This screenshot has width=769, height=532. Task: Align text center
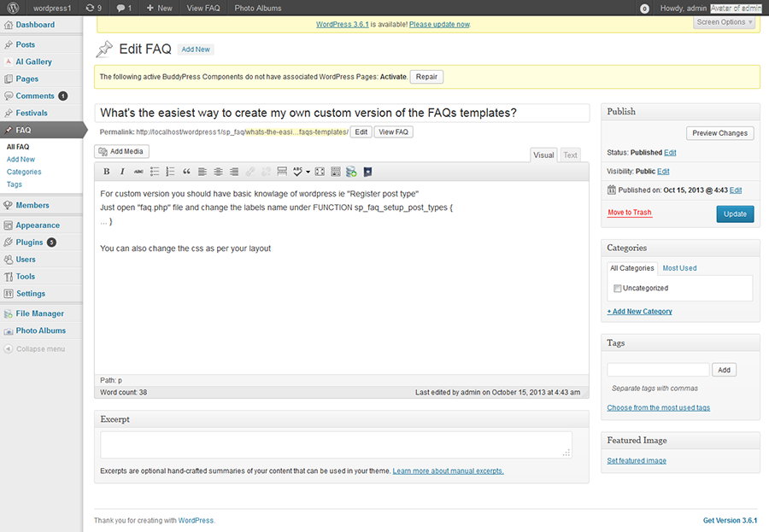tap(218, 172)
